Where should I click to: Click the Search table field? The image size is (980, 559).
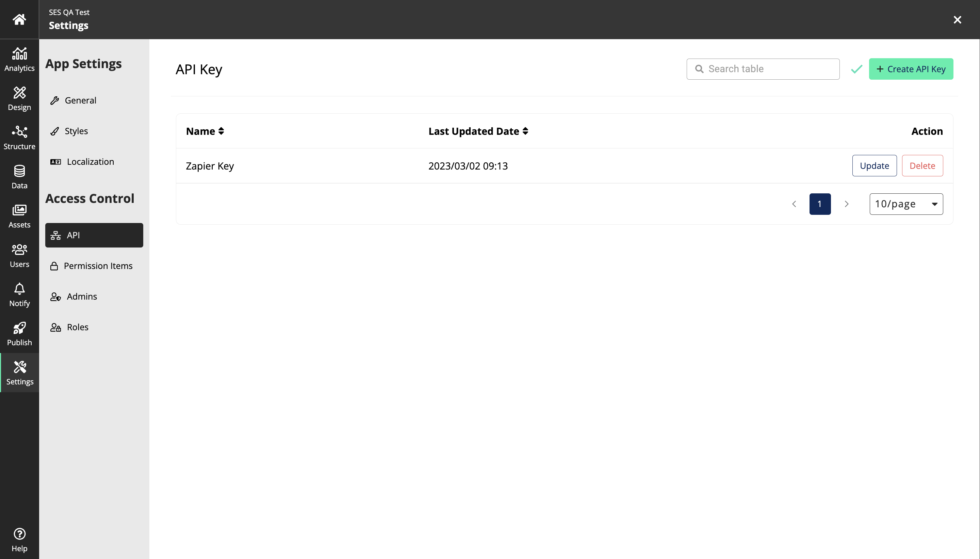pyautogui.click(x=763, y=69)
